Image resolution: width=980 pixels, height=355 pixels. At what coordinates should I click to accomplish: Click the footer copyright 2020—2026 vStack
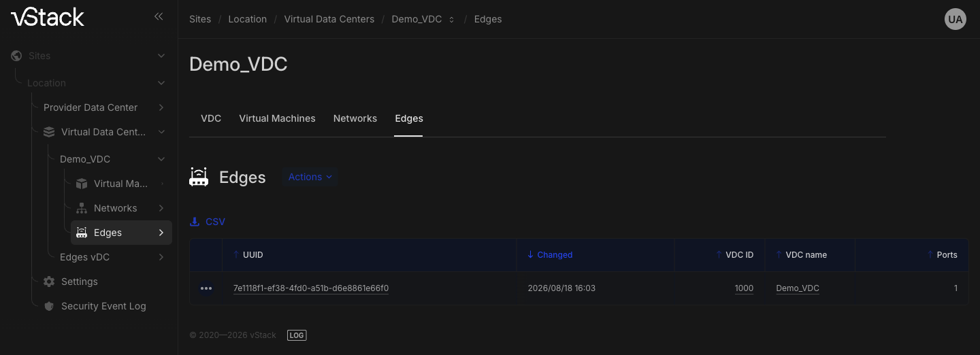(233, 335)
